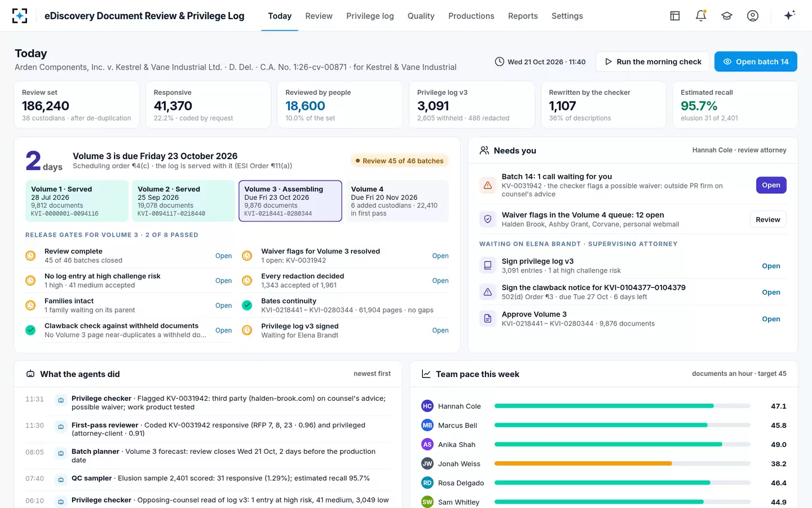Run the morning check
Screen dimensions: 812x508
click(x=652, y=62)
